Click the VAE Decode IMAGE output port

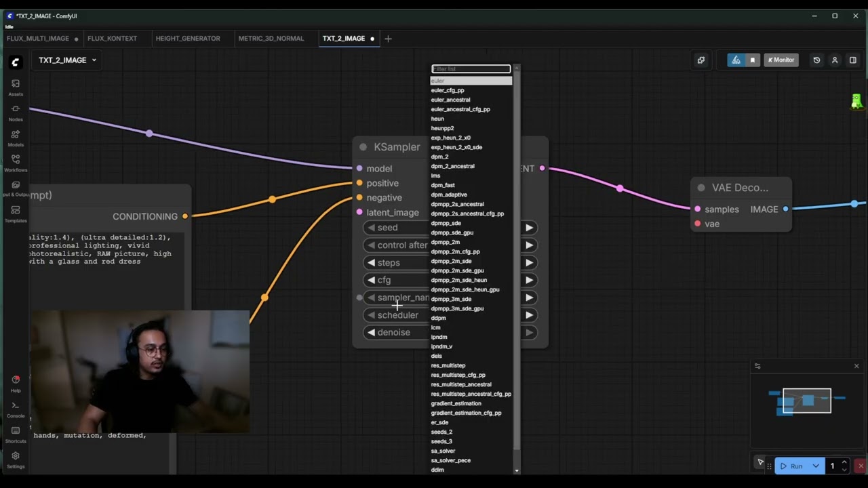tap(786, 209)
